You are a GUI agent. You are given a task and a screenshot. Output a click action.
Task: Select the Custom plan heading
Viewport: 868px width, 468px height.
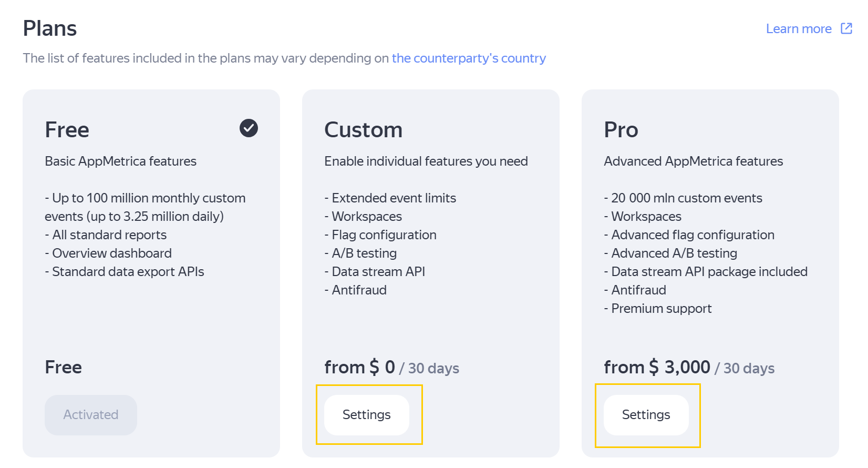tap(363, 130)
